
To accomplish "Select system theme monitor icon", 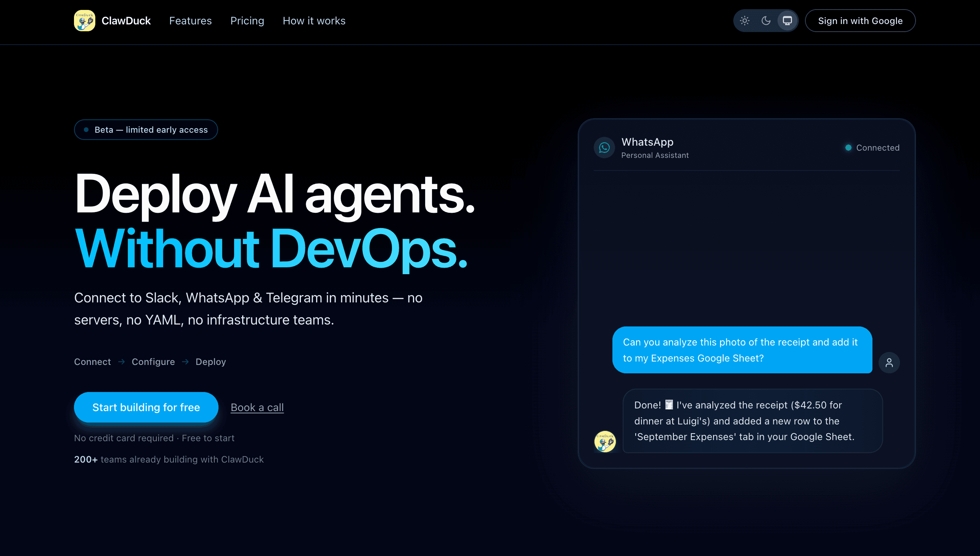I will [x=787, y=21].
